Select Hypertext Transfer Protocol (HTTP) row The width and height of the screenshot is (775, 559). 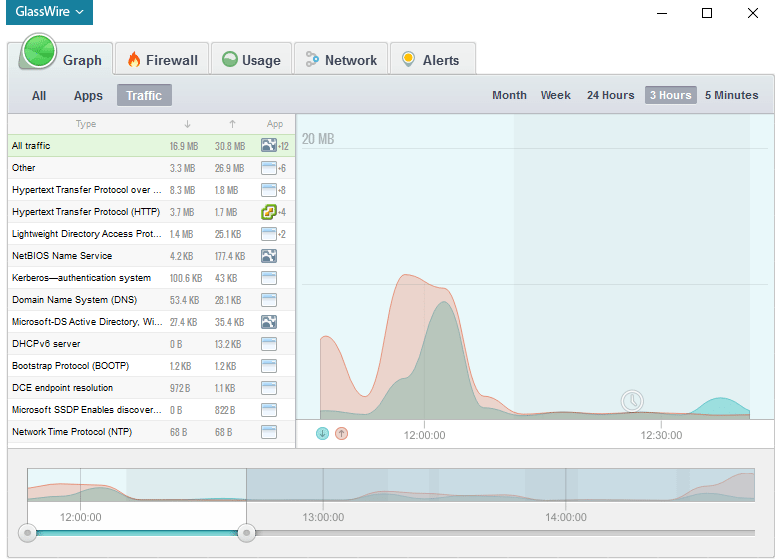(151, 212)
